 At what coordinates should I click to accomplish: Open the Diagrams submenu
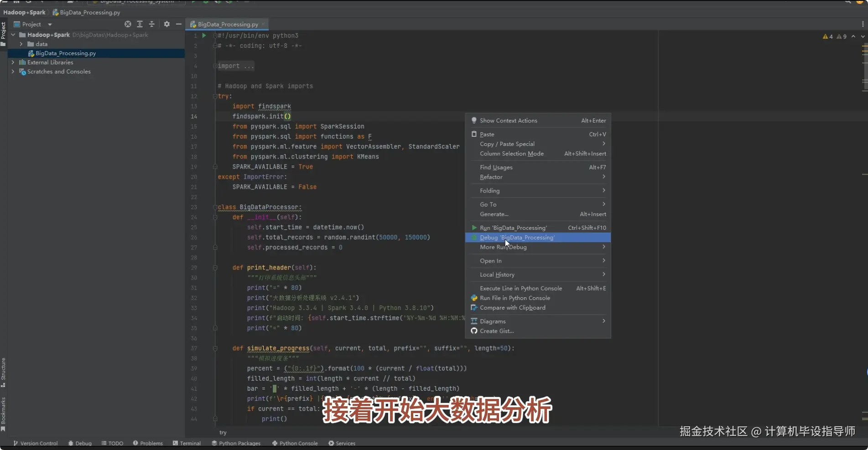538,321
